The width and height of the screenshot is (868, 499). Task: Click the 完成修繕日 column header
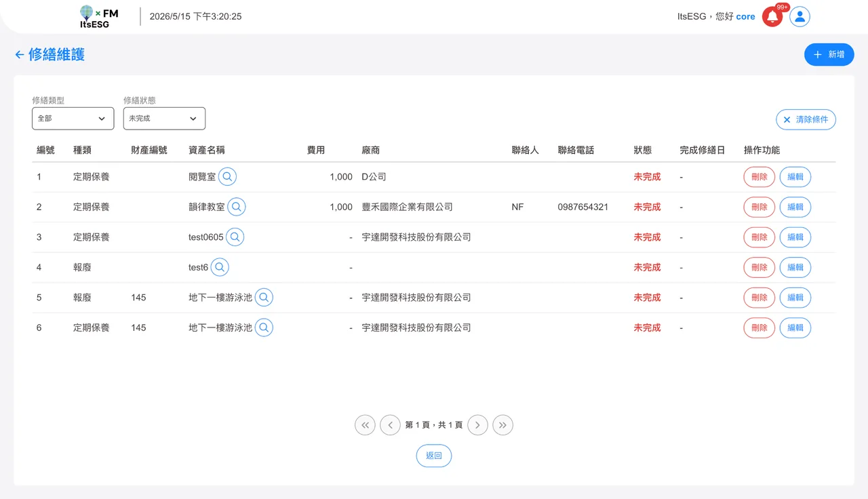703,150
